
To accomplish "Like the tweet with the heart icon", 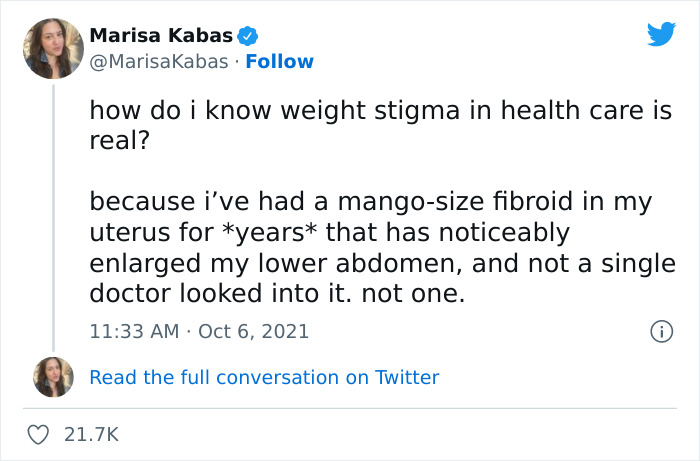I will [39, 434].
